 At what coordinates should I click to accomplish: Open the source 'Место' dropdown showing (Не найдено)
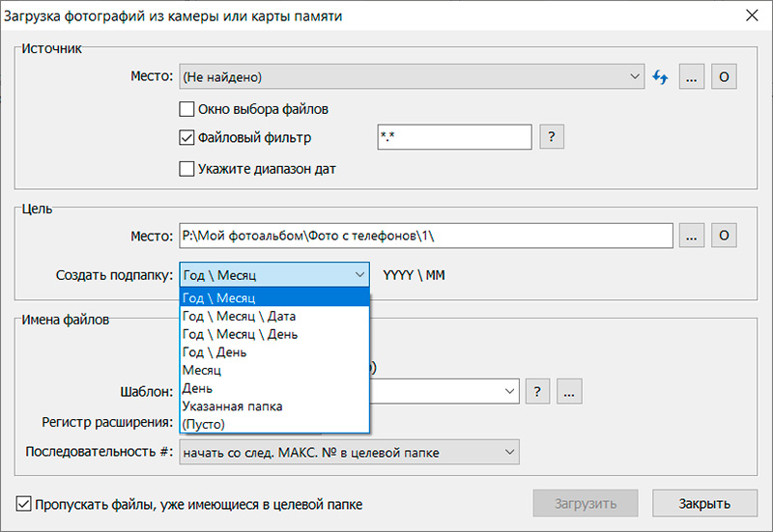coord(411,76)
